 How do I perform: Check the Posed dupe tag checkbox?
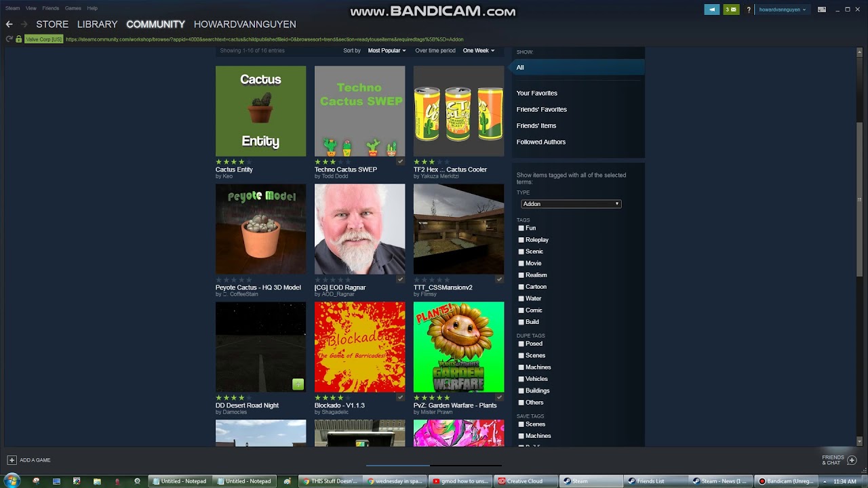pos(521,344)
